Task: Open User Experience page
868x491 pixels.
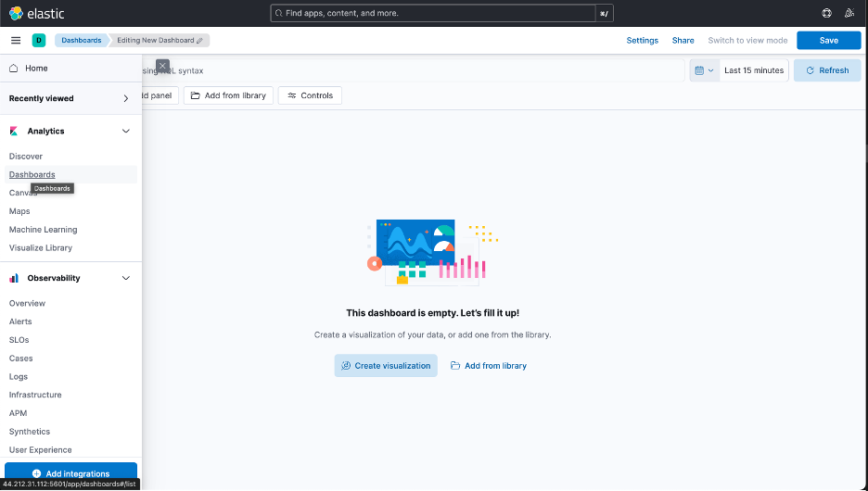Action: (41, 450)
